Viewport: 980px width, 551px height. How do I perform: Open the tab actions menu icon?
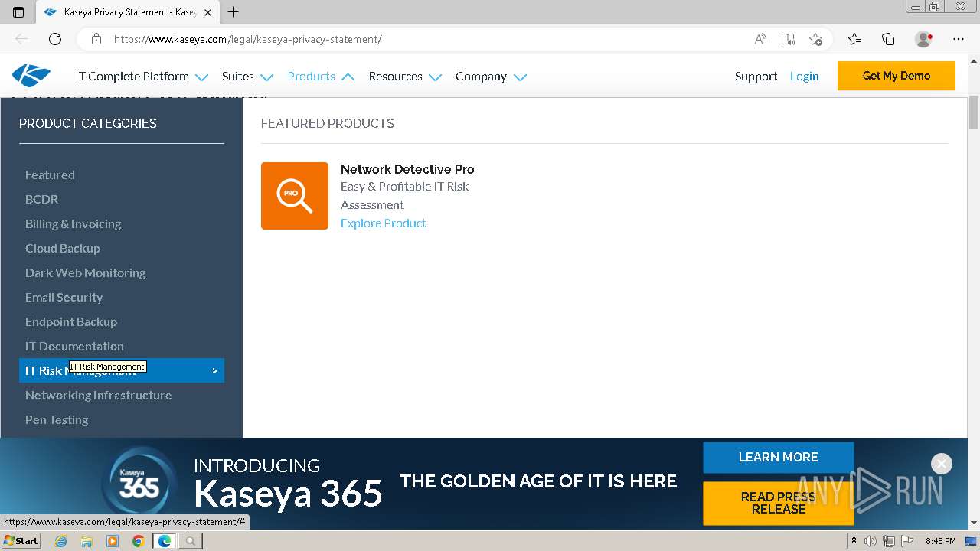click(x=18, y=12)
